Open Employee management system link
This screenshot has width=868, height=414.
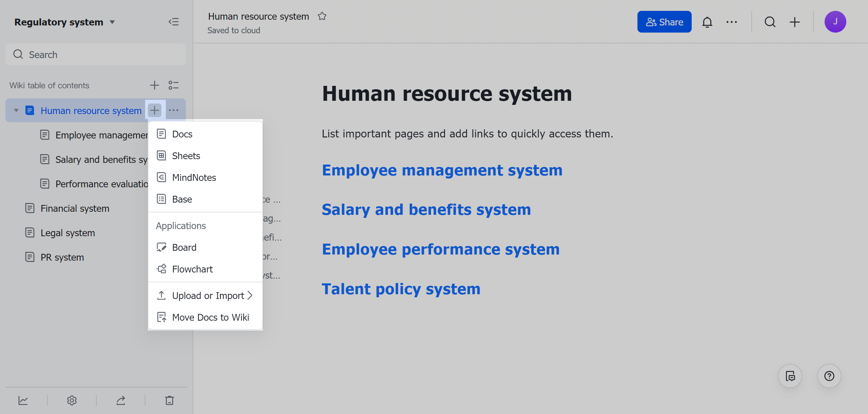click(x=442, y=170)
